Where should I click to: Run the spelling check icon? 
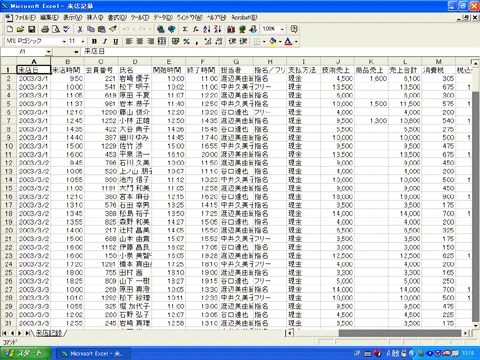click(67, 29)
